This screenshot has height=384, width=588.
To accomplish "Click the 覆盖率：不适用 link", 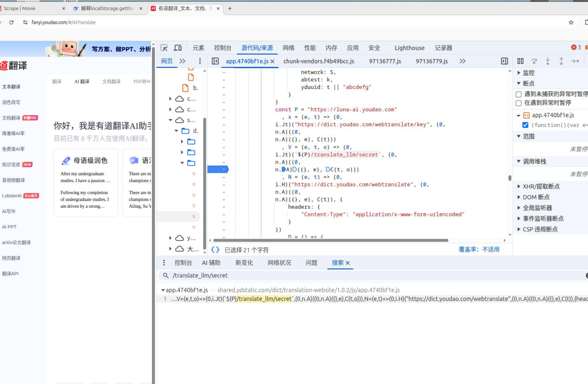I will pyautogui.click(x=479, y=250).
